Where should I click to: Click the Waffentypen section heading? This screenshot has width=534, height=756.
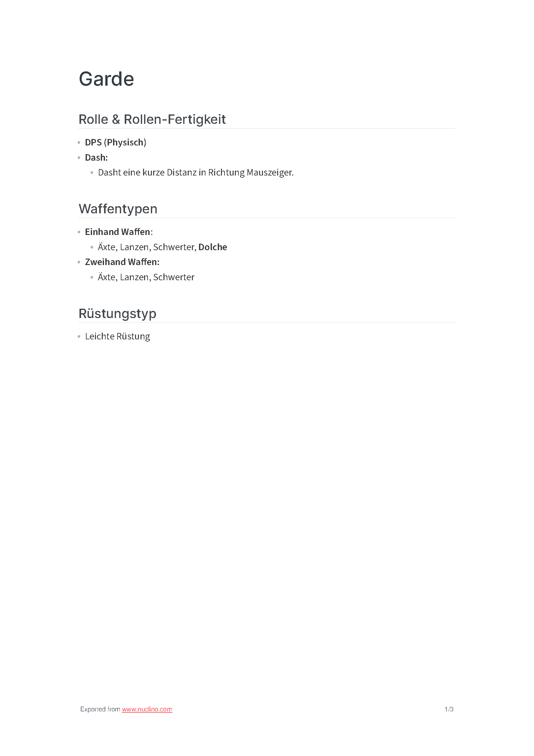(x=118, y=209)
